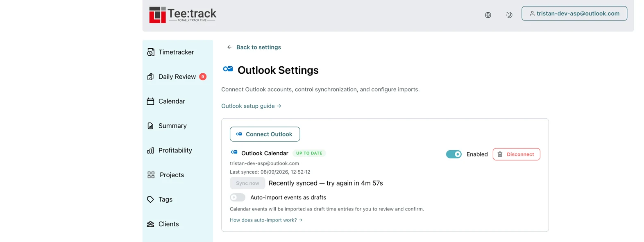The height and width of the screenshot is (242, 644).
Task: Toggle the dark mode moon icon
Action: tap(509, 15)
